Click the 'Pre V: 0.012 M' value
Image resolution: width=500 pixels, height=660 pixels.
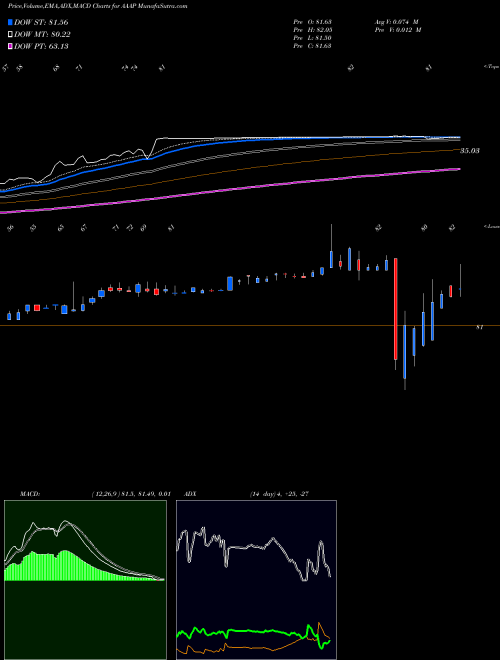pyautogui.click(x=398, y=30)
